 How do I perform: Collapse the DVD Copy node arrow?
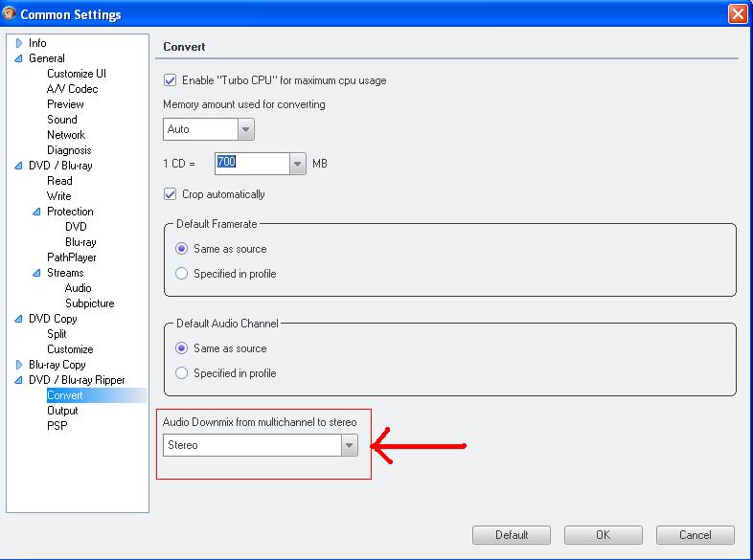coord(18,319)
